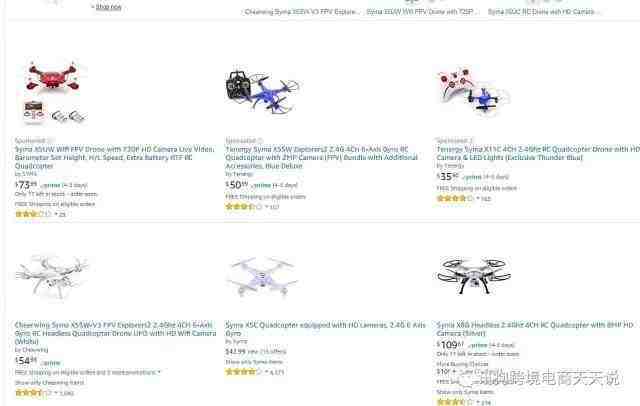
Task: Open the Cheerwing Syma X5SW-V3 title link
Action: click(116, 333)
